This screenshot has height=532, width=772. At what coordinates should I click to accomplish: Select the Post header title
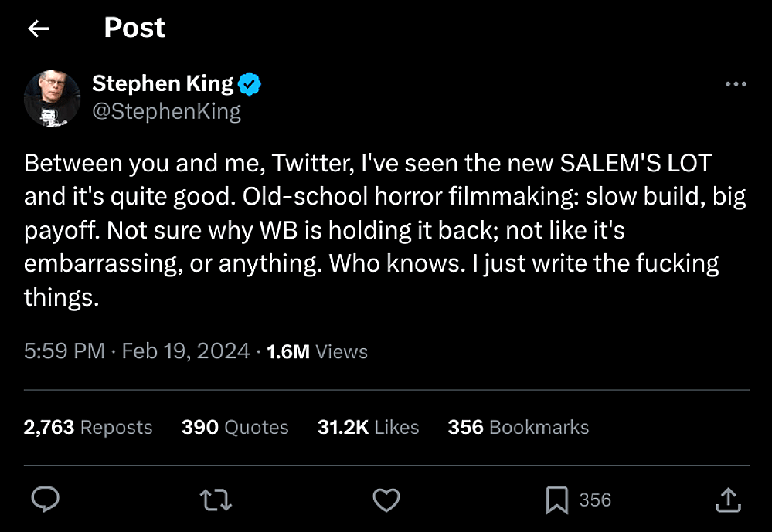tap(134, 28)
